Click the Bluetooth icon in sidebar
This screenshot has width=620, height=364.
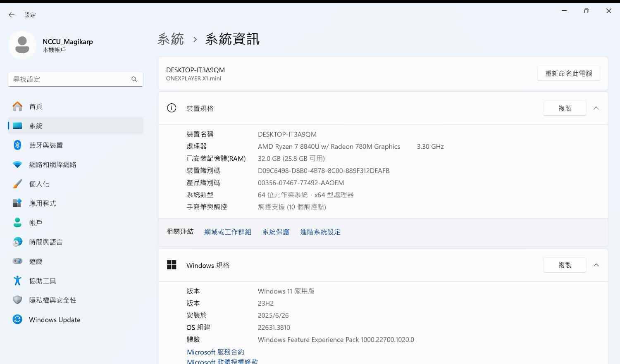coord(17,145)
